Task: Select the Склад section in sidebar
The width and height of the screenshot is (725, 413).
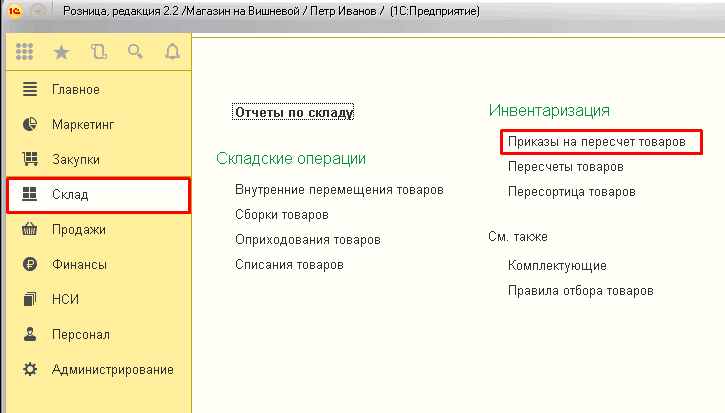Action: click(70, 195)
